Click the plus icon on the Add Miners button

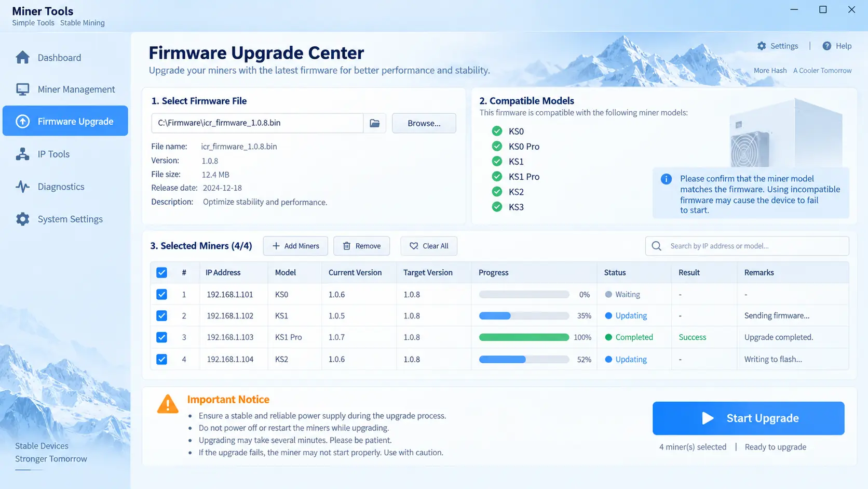pyautogui.click(x=276, y=246)
